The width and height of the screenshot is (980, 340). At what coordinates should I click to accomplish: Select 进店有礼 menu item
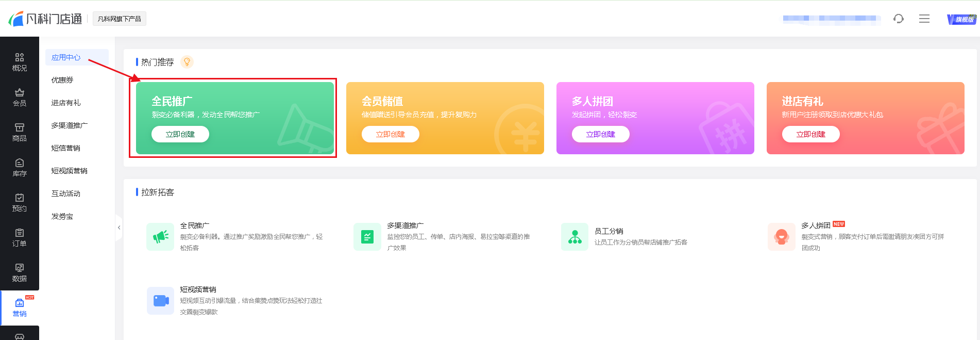pos(66,103)
